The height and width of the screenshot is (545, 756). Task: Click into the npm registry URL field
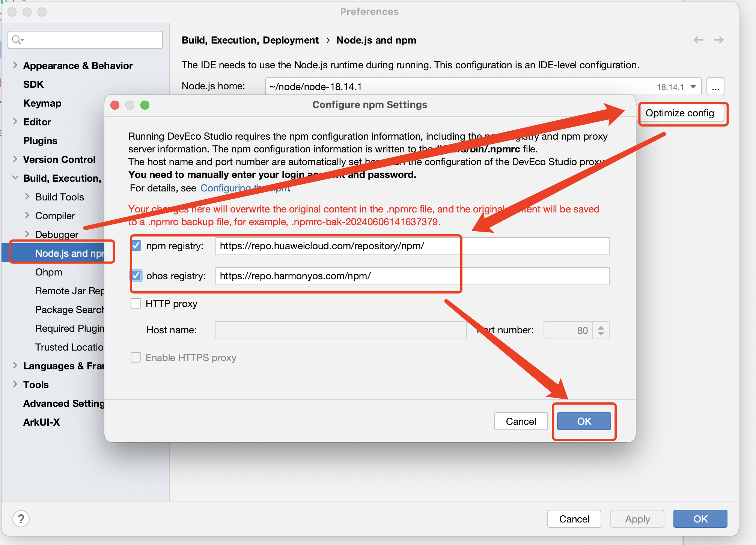pos(412,246)
